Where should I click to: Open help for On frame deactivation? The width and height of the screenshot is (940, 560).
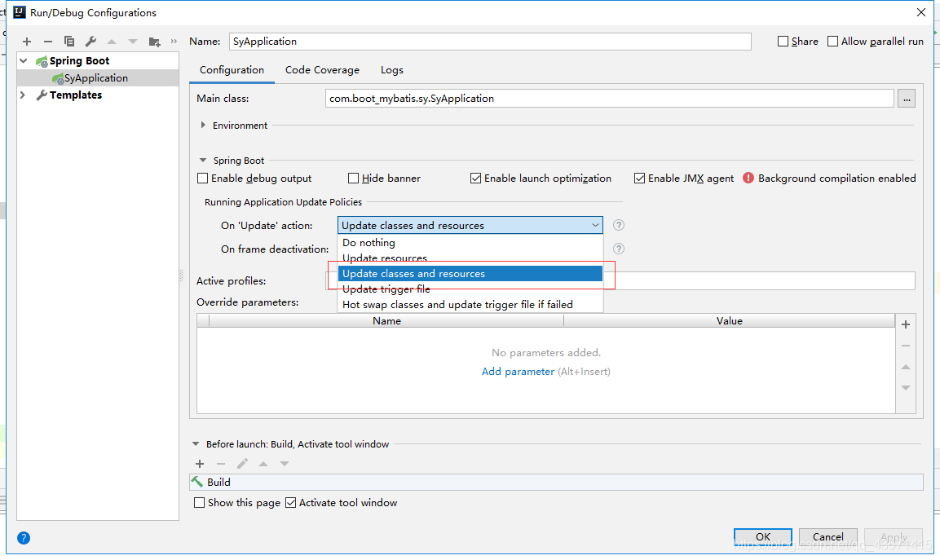619,249
